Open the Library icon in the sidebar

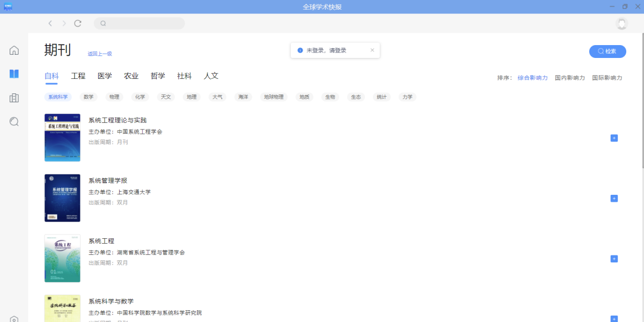click(x=13, y=98)
